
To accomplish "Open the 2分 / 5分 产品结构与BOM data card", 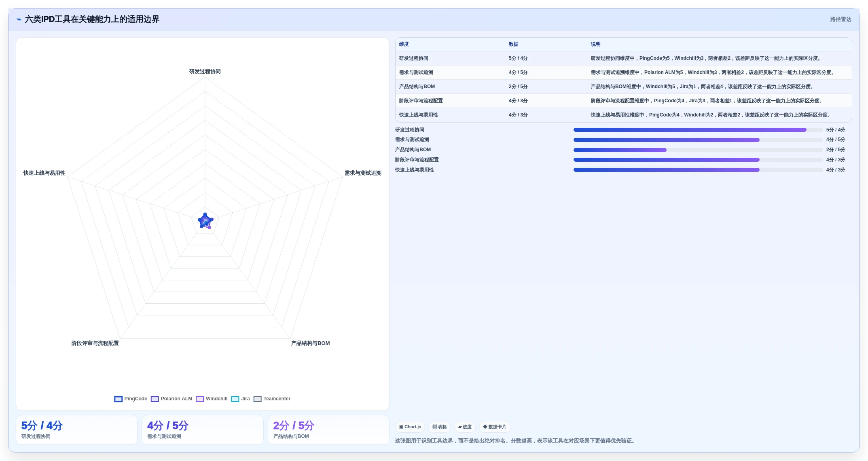I will (328, 430).
